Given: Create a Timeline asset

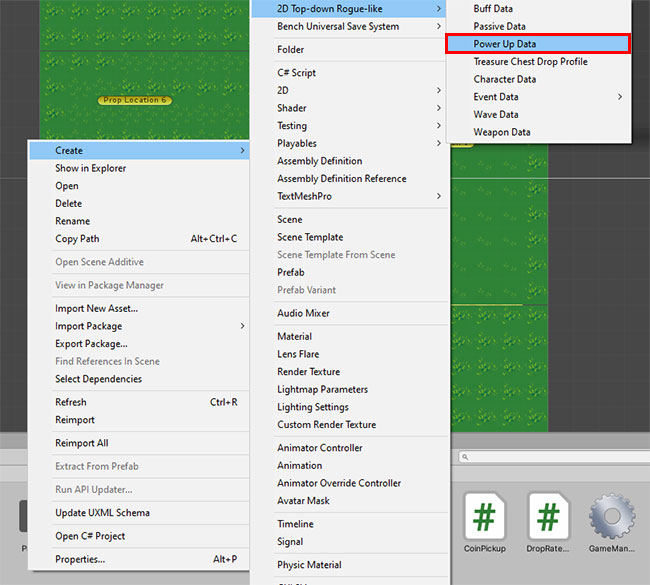Looking at the screenshot, I should [x=349, y=524].
